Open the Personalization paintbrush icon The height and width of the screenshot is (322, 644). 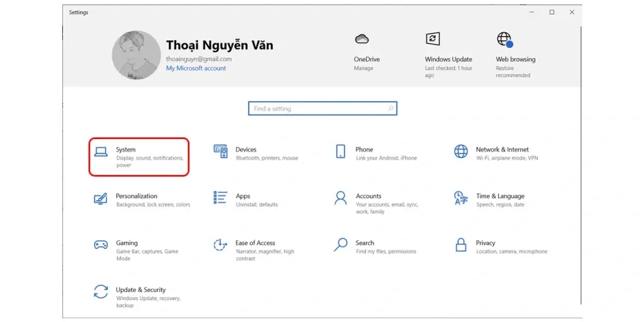click(x=101, y=199)
